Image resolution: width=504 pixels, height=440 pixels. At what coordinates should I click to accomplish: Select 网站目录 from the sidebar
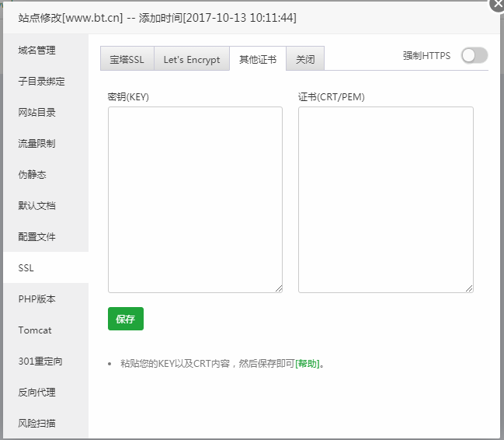click(37, 113)
